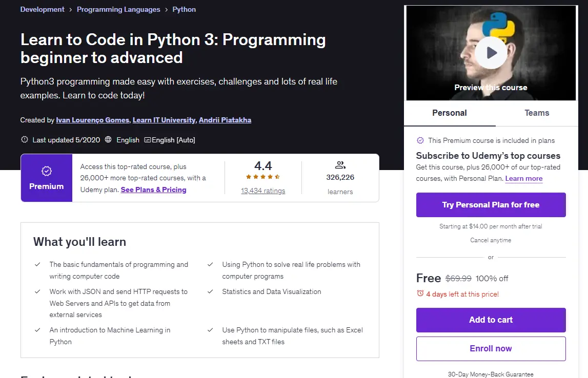
Task: Click checkmark beside solve real life problems
Action: [210, 264]
